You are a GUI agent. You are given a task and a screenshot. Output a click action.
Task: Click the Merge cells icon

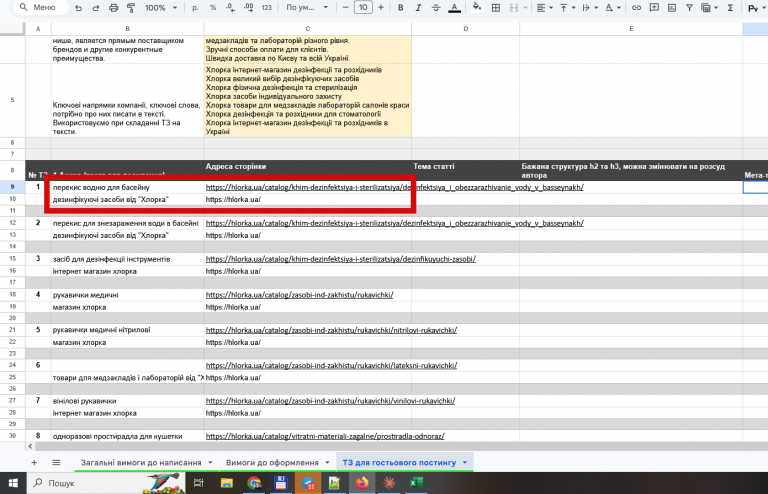(514, 8)
